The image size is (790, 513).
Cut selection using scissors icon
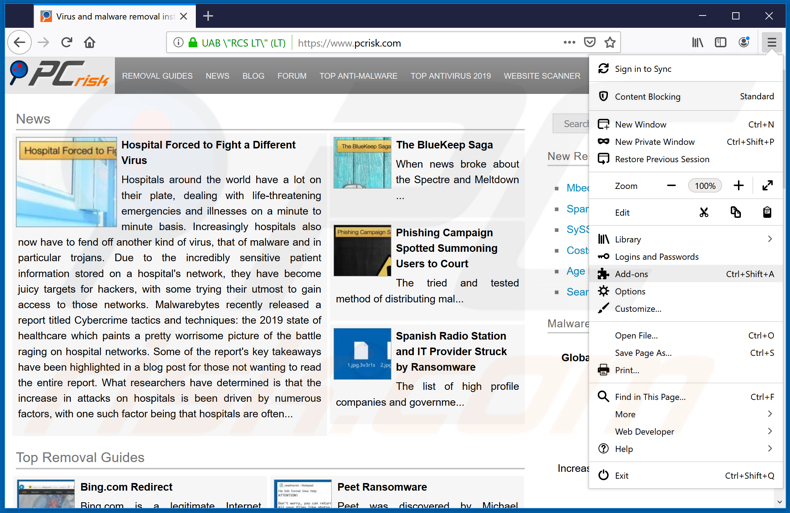[704, 213]
